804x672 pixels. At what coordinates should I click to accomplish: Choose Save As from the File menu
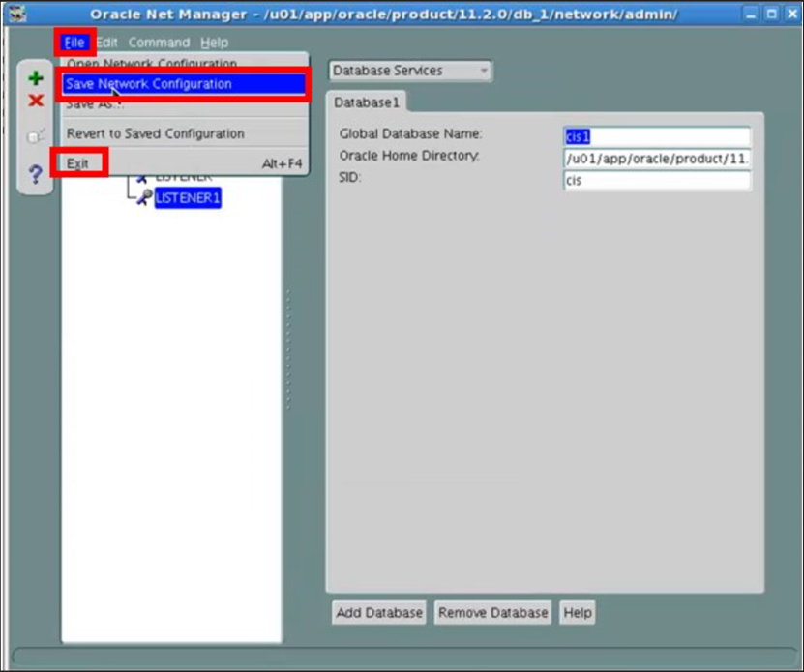pyautogui.click(x=185, y=105)
